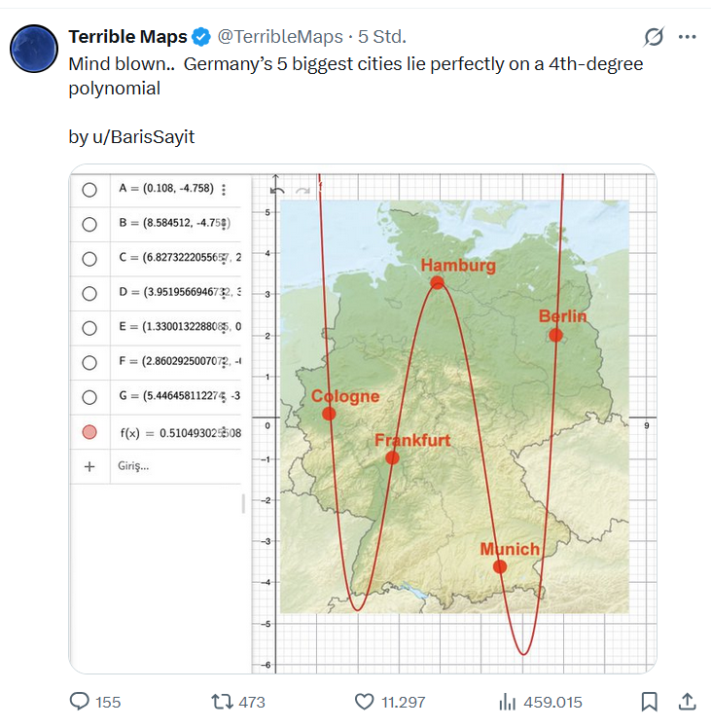Click the undo arrow above the graph
The height and width of the screenshot is (728, 711).
(276, 191)
